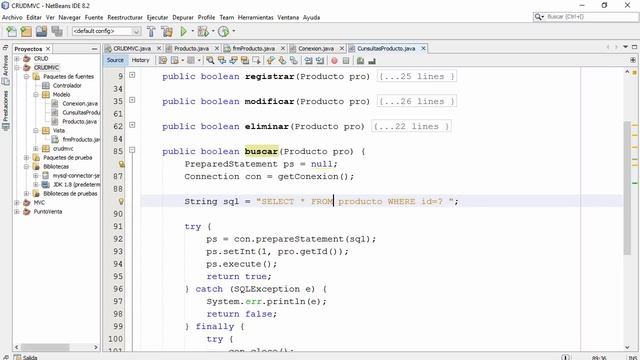Expand the folded modificar method
The image size is (640, 360).
[132, 100]
